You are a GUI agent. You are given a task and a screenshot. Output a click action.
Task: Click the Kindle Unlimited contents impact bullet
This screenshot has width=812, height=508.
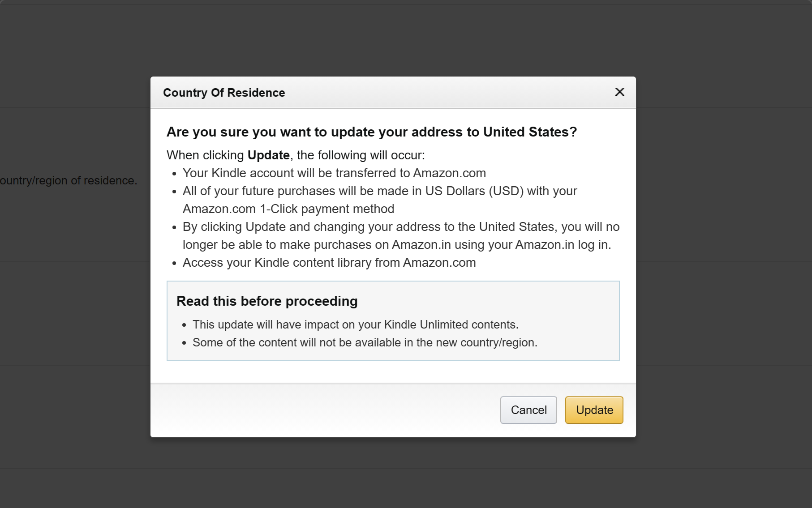(356, 324)
